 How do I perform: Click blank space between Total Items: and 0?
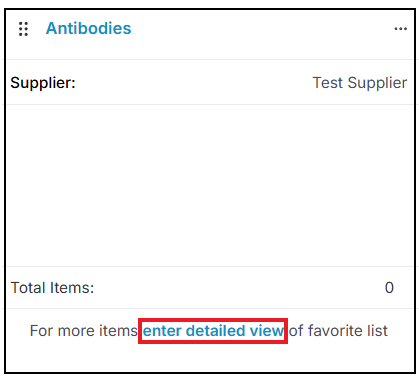239,288
